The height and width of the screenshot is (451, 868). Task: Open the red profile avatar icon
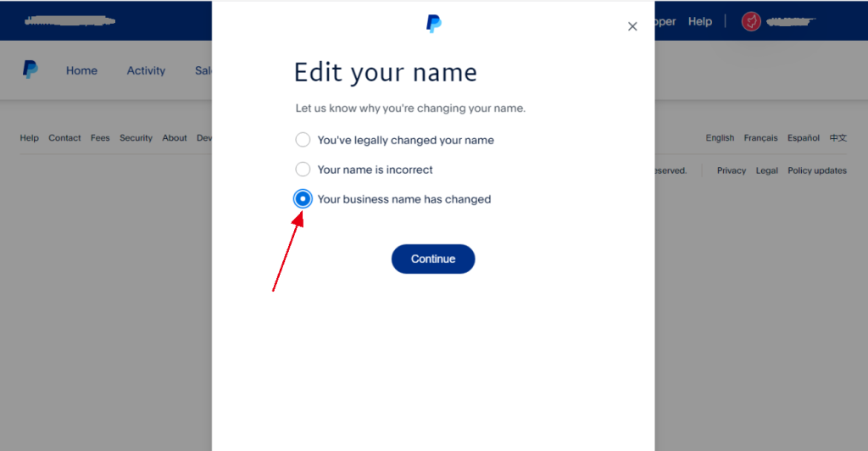click(751, 21)
